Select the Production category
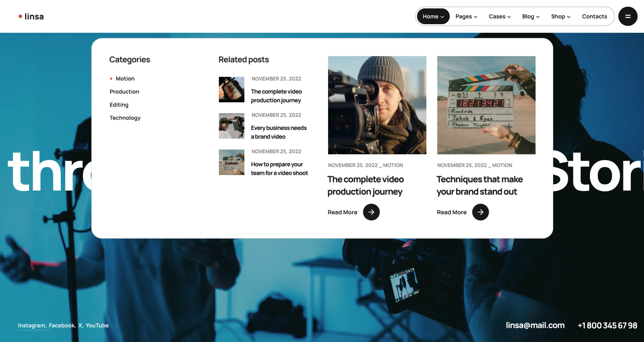The width and height of the screenshot is (644, 342). click(124, 92)
